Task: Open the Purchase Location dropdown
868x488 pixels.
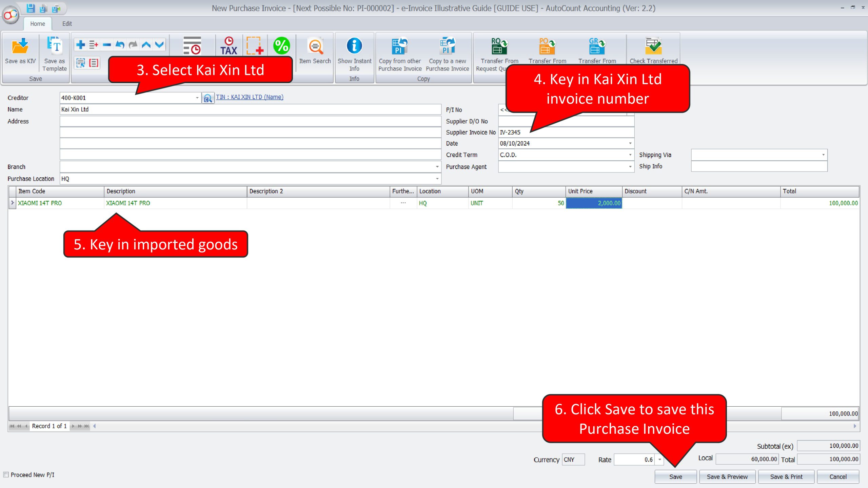Action: pos(437,179)
